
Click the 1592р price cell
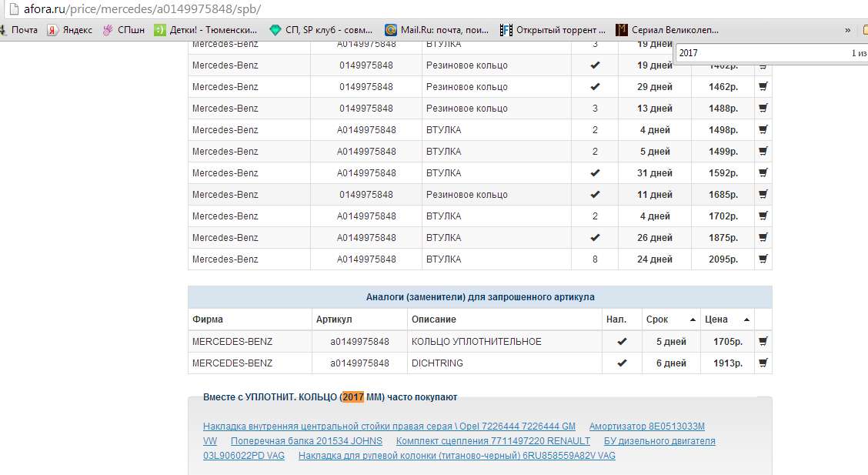[x=723, y=172]
